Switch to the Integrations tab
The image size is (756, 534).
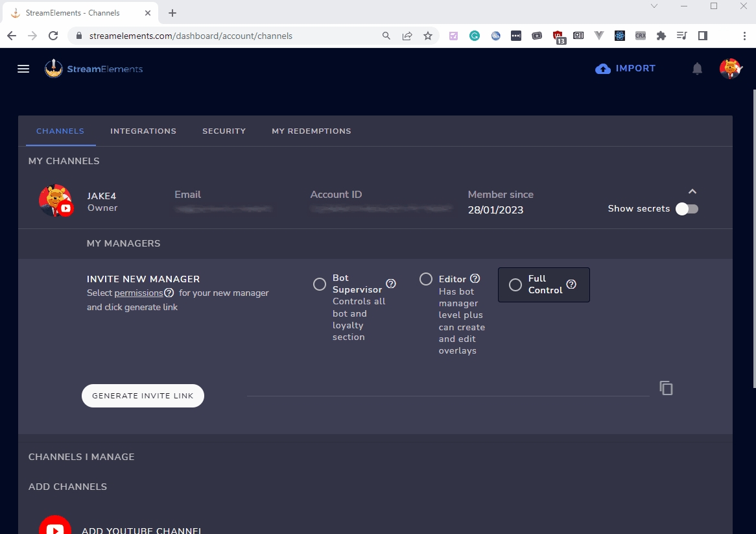[x=143, y=131]
